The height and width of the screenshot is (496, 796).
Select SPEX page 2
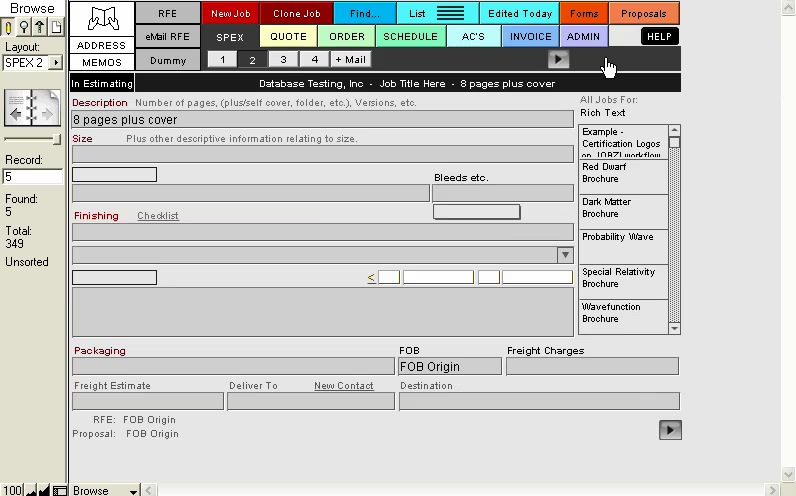click(x=252, y=60)
